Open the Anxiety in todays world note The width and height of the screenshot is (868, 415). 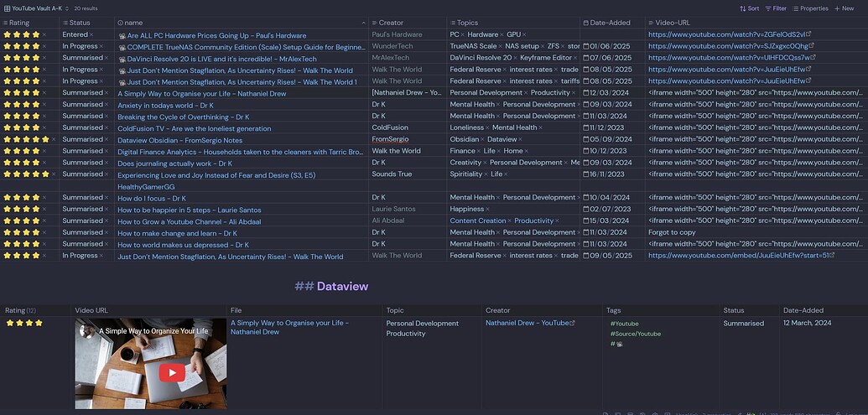coord(165,105)
